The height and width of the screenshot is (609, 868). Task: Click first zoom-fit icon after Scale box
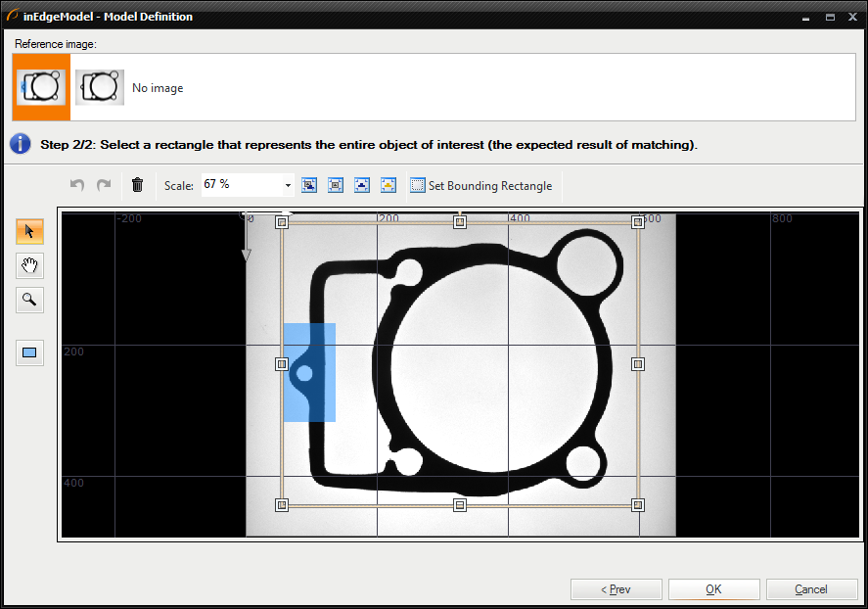click(x=309, y=185)
